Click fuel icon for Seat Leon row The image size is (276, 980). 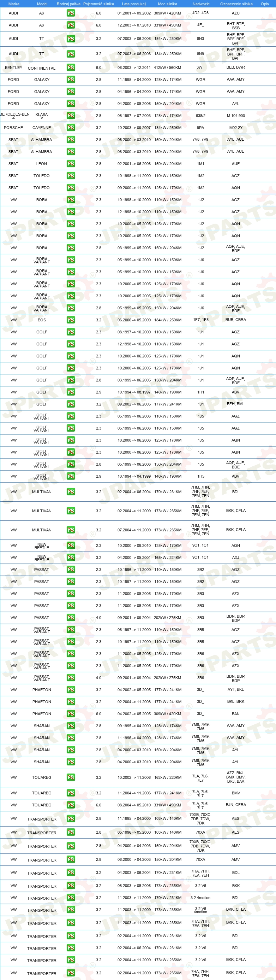tap(71, 164)
